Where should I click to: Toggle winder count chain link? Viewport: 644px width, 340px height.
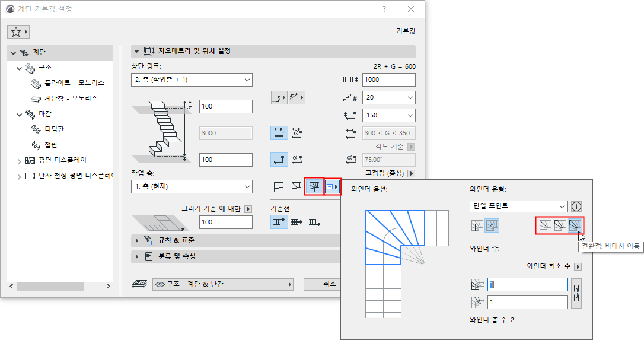576,293
